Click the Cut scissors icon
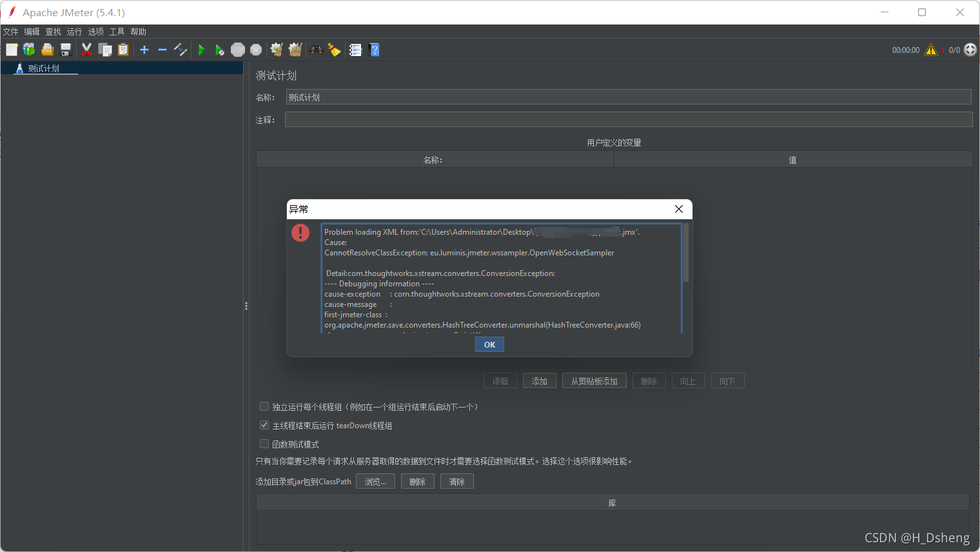The image size is (980, 552). (86, 50)
